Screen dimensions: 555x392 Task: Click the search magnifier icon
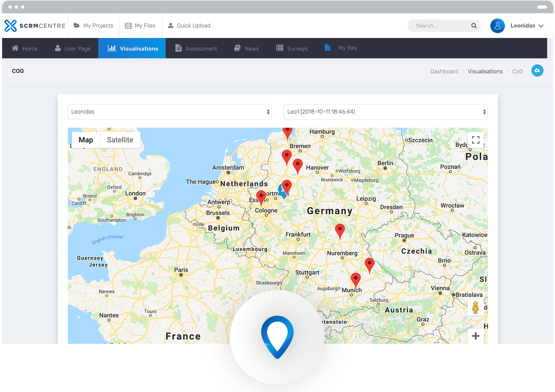474,26
